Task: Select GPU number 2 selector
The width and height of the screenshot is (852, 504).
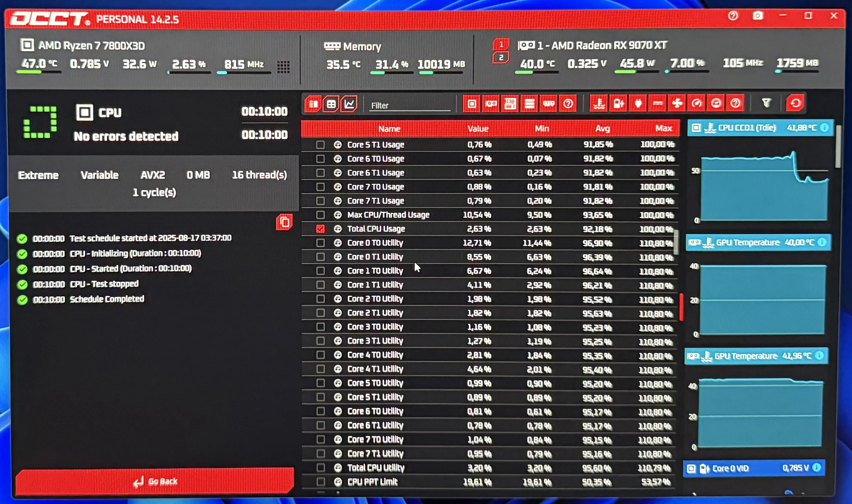Action: [501, 58]
